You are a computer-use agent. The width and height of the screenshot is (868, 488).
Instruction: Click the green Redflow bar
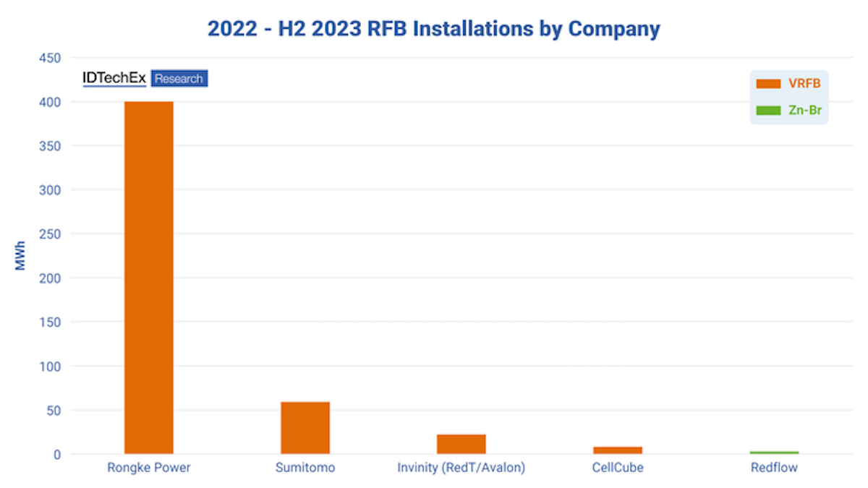[774, 453]
